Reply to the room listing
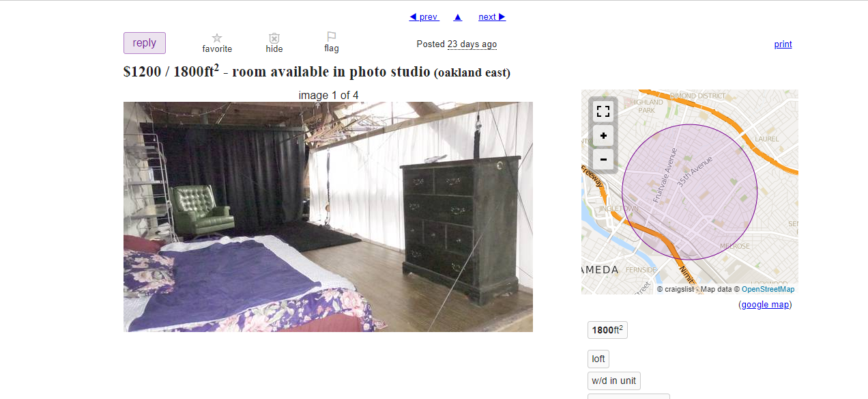The height and width of the screenshot is (399, 868). 145,43
